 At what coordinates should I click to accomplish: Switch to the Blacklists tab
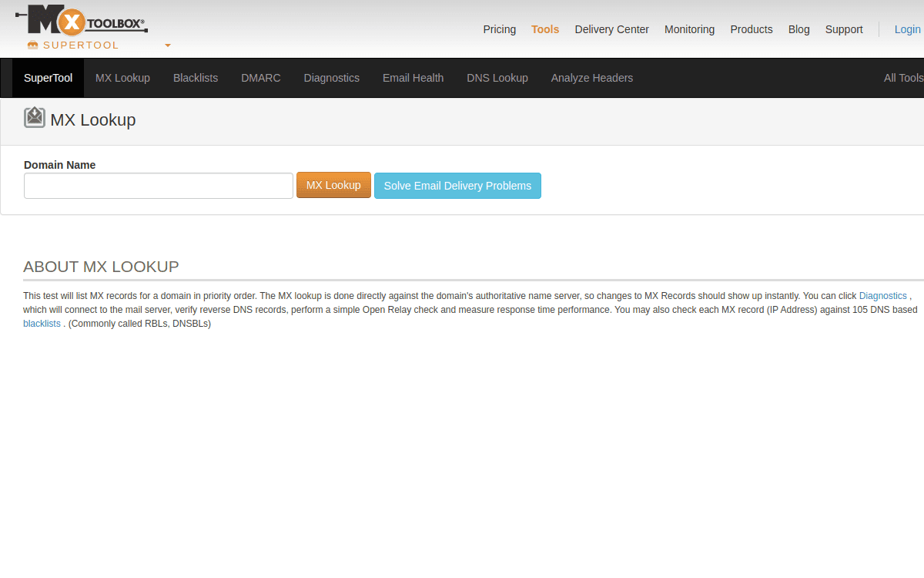point(196,78)
